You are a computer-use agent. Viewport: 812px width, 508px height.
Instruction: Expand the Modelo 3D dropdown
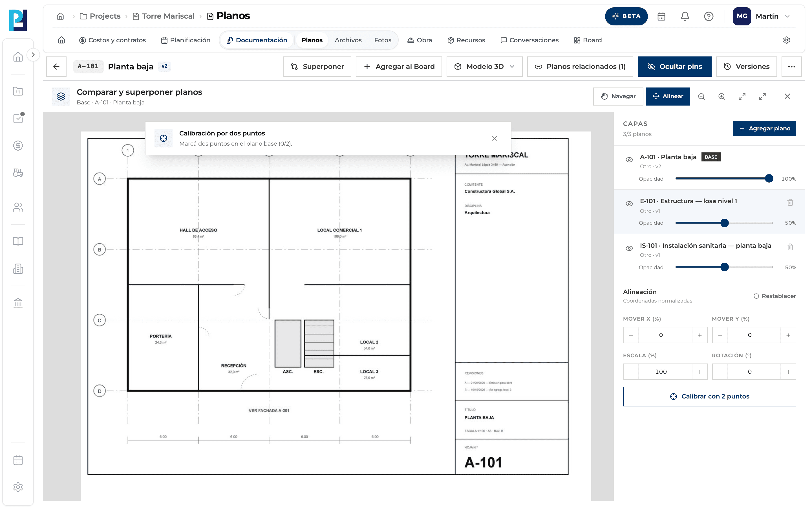pos(484,67)
